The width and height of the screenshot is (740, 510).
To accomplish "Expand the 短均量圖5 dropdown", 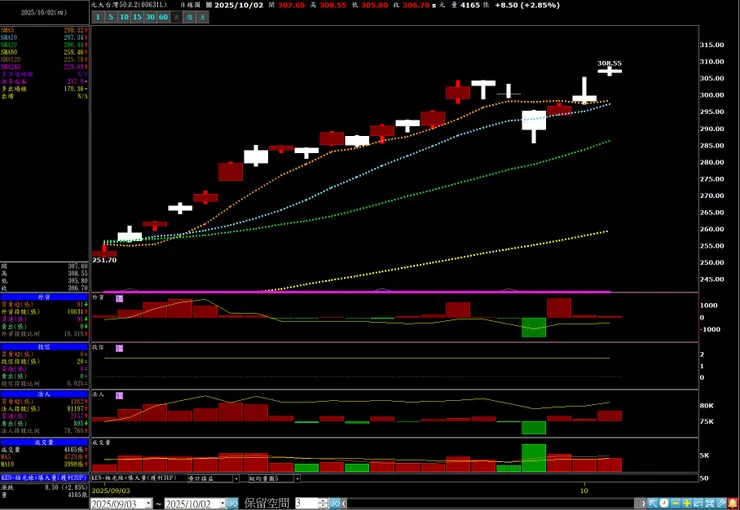I will (x=297, y=478).
